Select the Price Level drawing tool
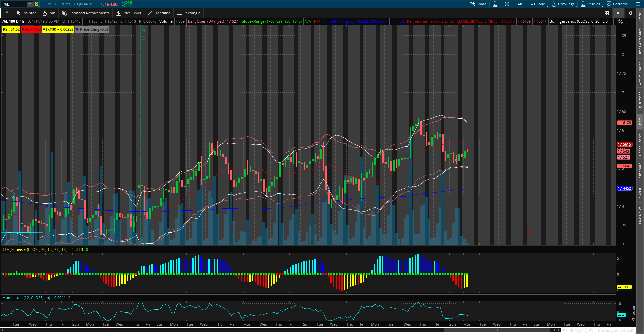Viewport: 644px width, 334px height. (x=128, y=13)
